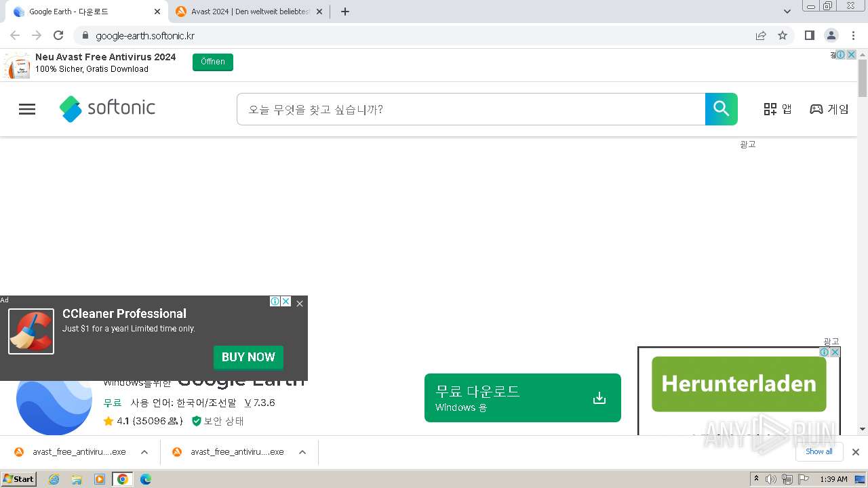Switch to Google Earth download tab

coord(86,12)
